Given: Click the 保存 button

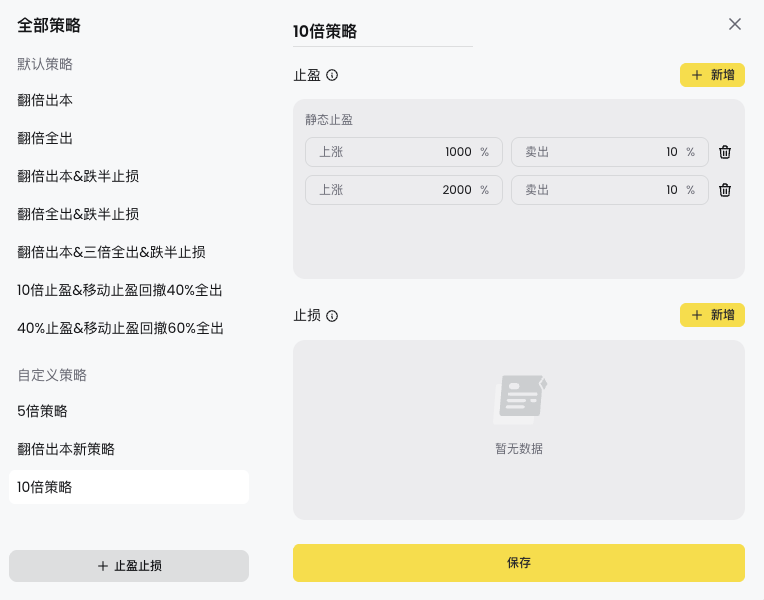Looking at the screenshot, I should point(518,563).
